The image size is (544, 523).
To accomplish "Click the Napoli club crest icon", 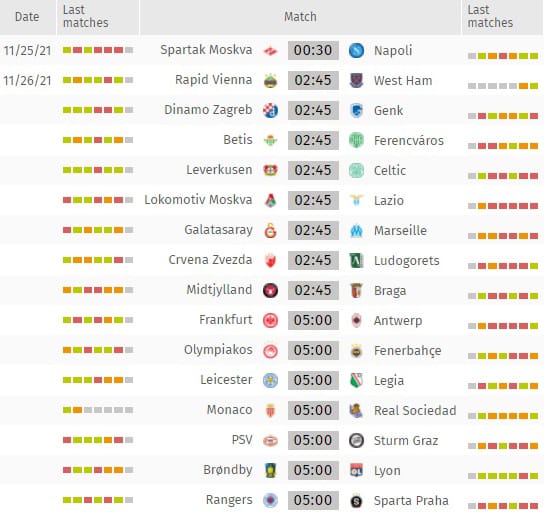I will click(356, 50).
